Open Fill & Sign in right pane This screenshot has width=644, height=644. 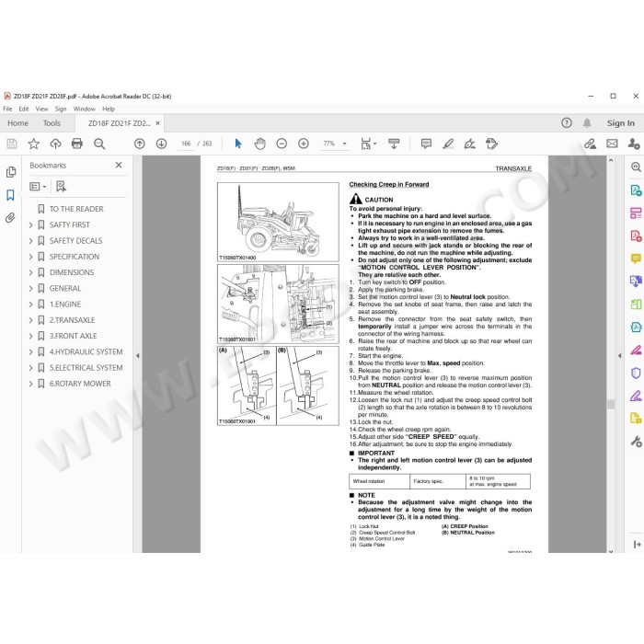(636, 397)
